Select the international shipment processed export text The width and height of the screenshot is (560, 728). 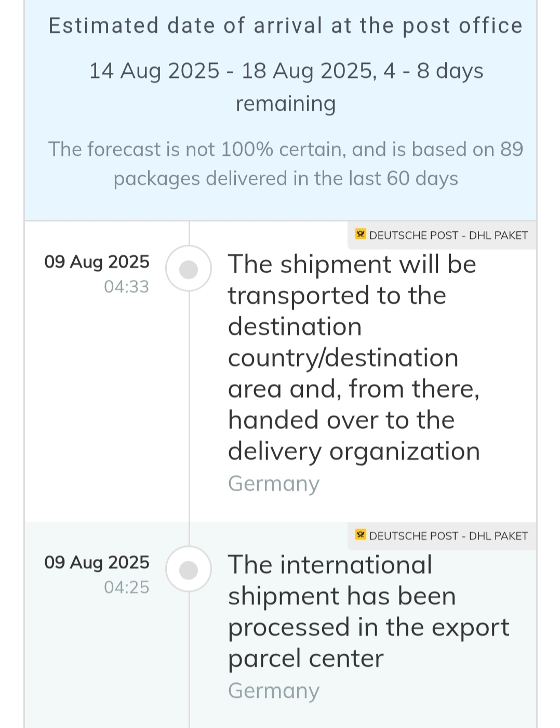pyautogui.click(x=369, y=611)
